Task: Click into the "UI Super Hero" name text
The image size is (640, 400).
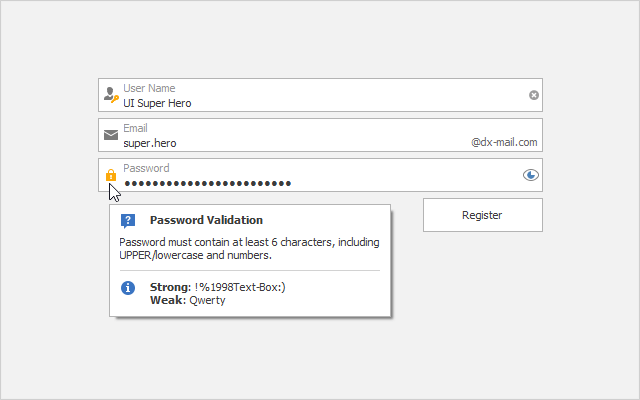Action: coord(157,102)
